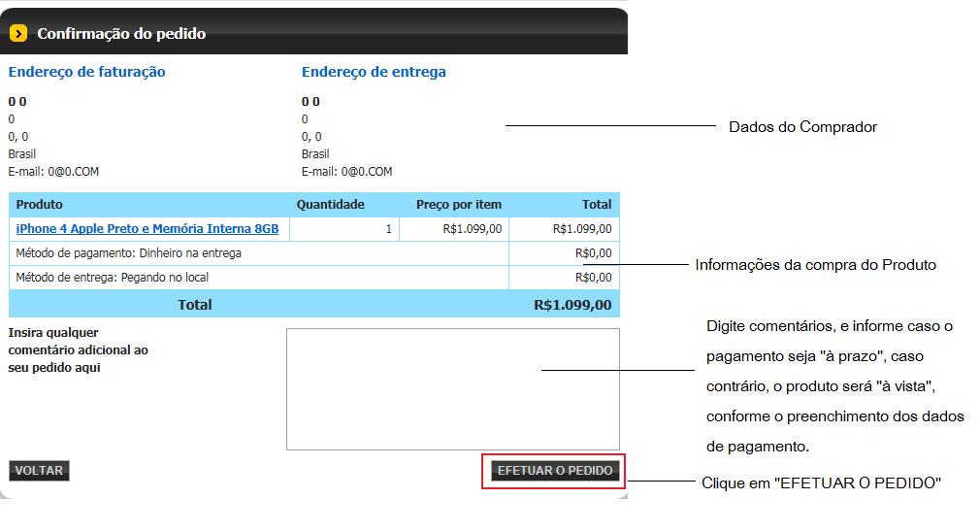Click the bold R$1.099,00 grand total amount
Screen dimensions: 980x532
pyautogui.click(x=572, y=305)
